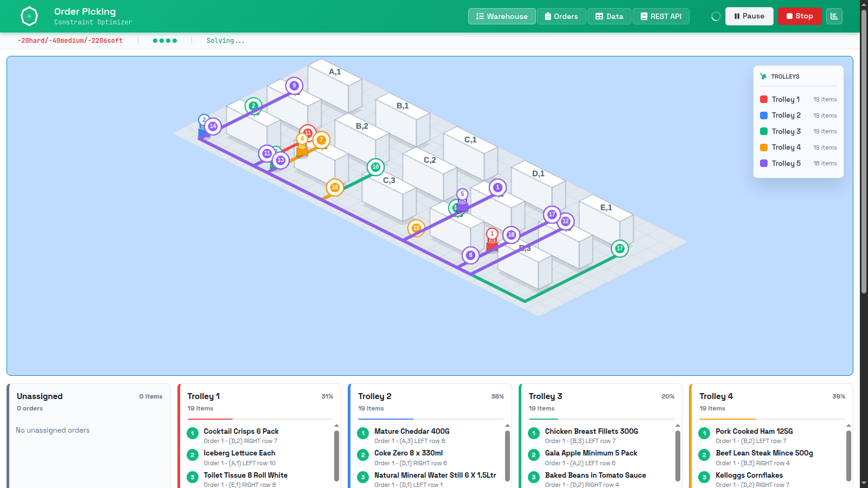Viewport: 868px width, 488px height.
Task: Click shelf D,1 in the warehouse
Action: click(x=538, y=188)
